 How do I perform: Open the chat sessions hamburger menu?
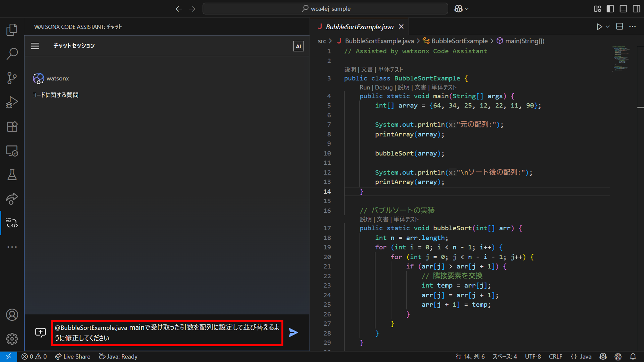point(35,46)
